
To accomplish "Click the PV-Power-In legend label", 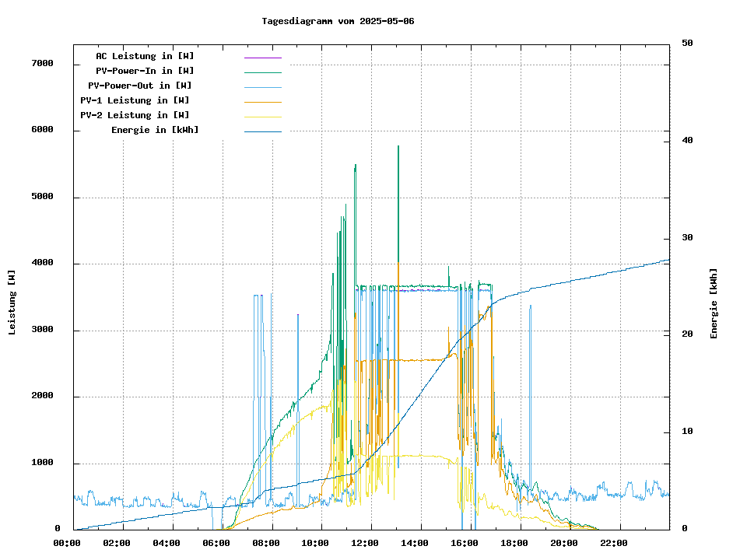I will (150, 71).
